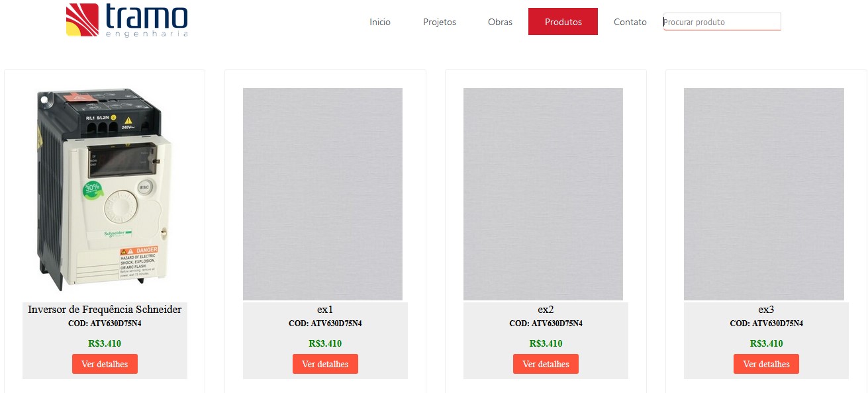
Task: Focus the Procurar produto search field
Action: pos(722,22)
